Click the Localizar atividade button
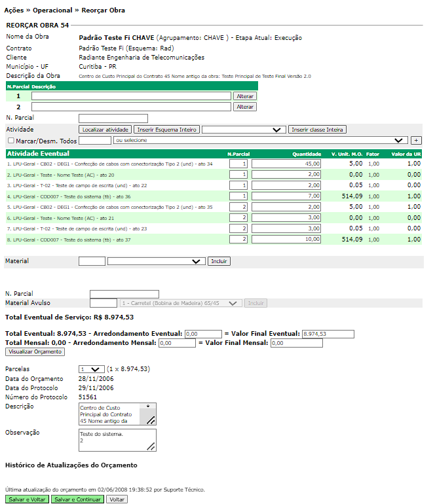The image size is (435, 504). click(x=106, y=130)
